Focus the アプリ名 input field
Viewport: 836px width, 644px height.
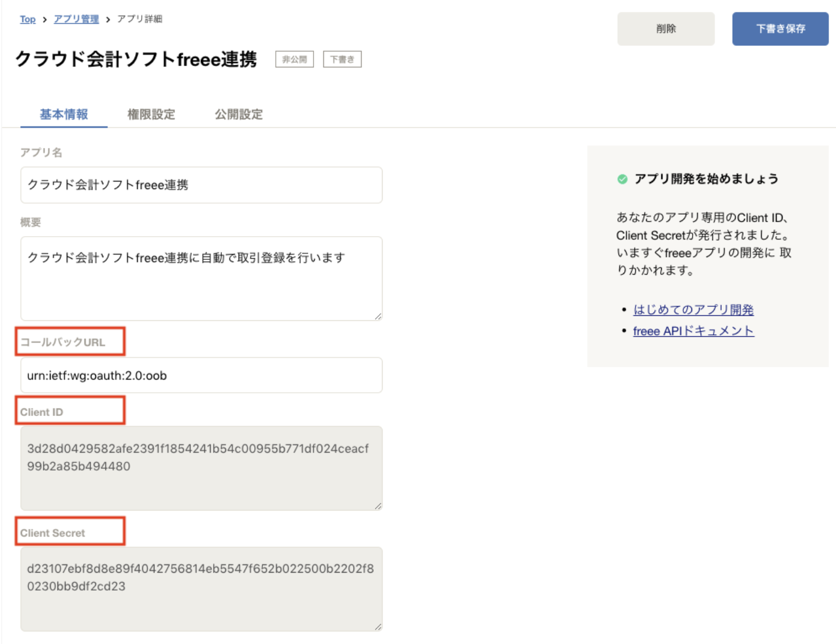[x=201, y=185]
